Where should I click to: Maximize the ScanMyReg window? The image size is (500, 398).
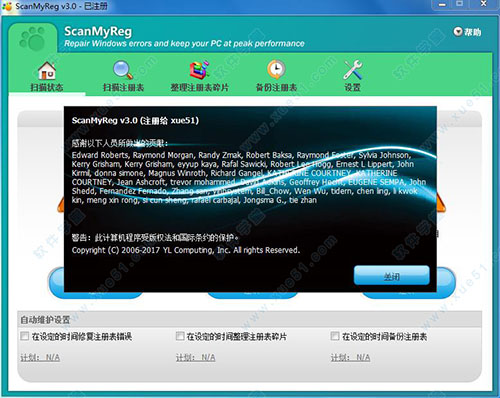pyautogui.click(x=460, y=4)
